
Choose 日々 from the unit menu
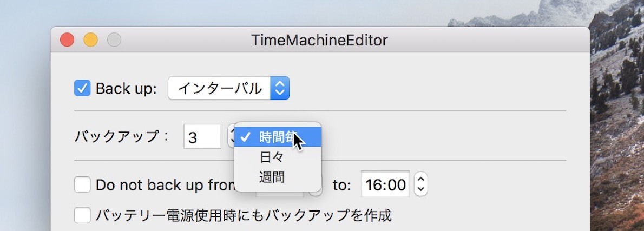[x=271, y=157]
